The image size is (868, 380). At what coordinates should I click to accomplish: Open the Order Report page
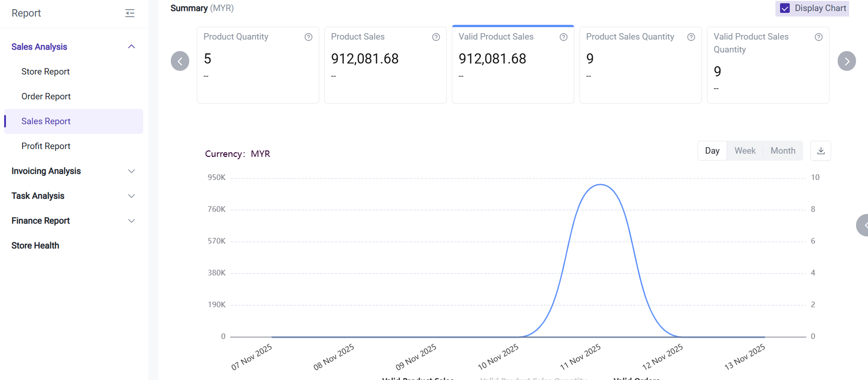pos(46,97)
